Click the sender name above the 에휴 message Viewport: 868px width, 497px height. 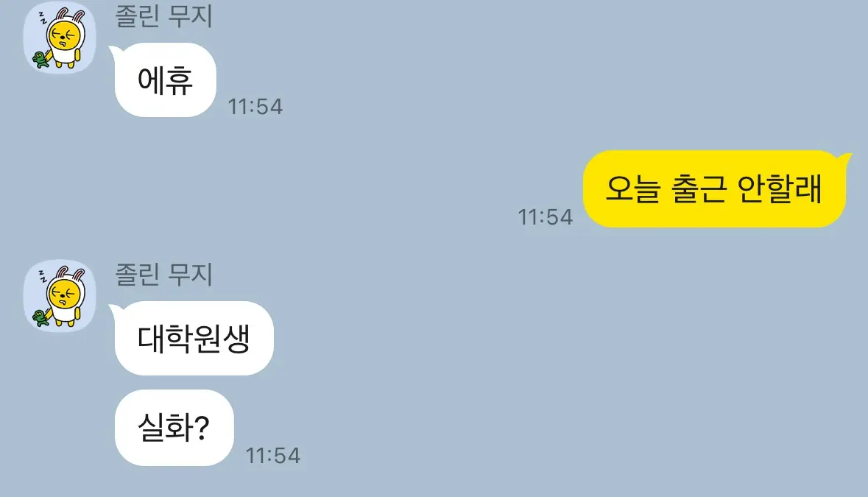tap(164, 15)
